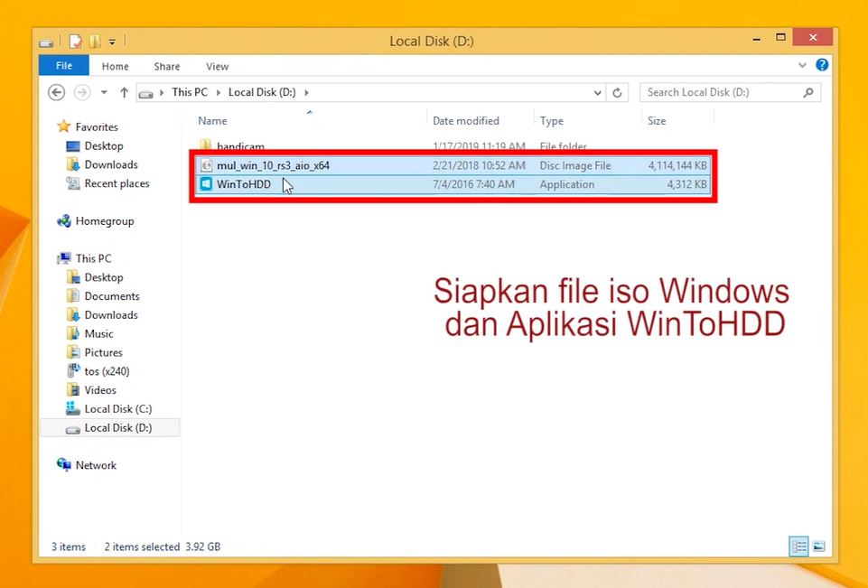Open Desktop under Favorites
Viewport: 868px width, 588px height.
pos(94,146)
